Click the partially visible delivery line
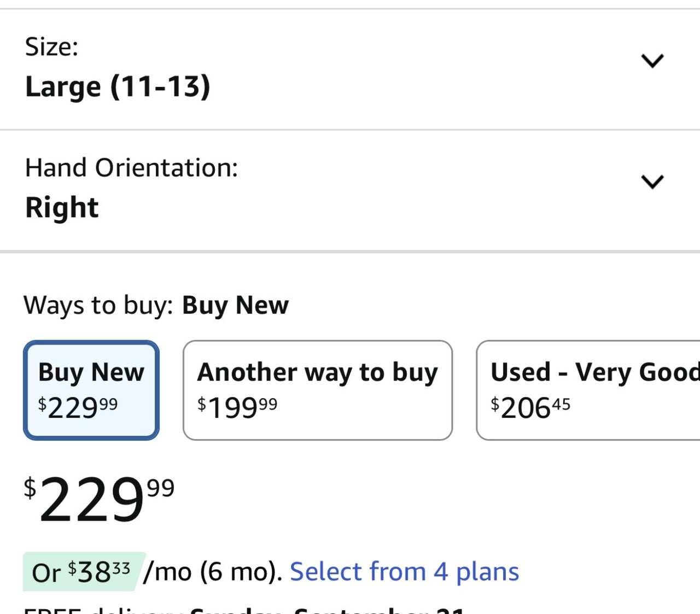The height and width of the screenshot is (614, 700). (244, 610)
